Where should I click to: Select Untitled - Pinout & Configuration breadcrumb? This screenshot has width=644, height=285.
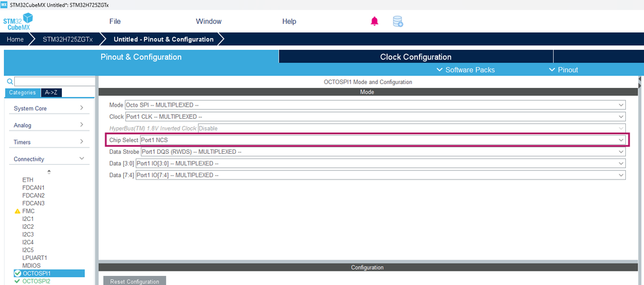click(x=163, y=39)
